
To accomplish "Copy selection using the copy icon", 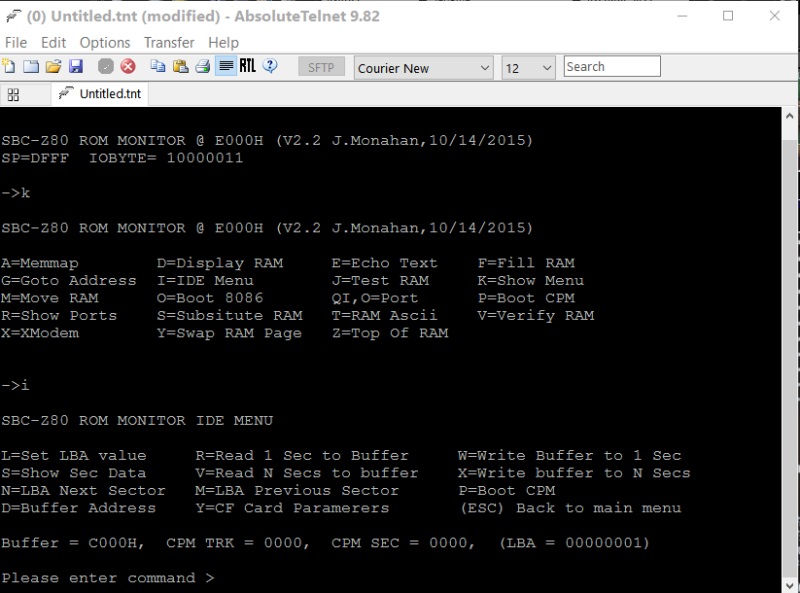I will click(x=158, y=66).
